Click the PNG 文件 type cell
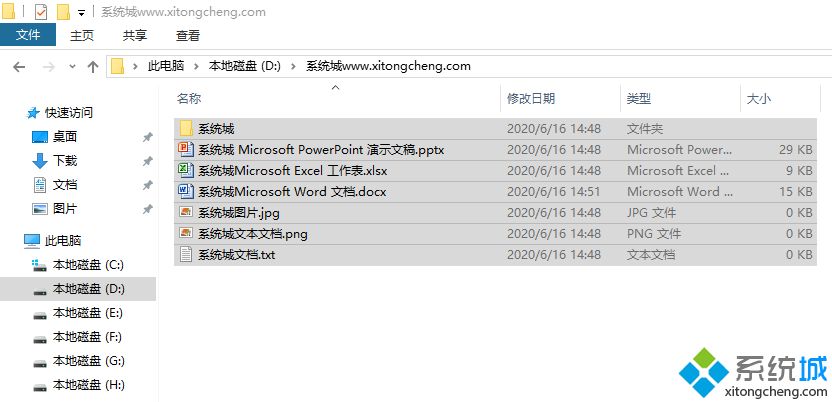The height and width of the screenshot is (402, 832). point(654,233)
